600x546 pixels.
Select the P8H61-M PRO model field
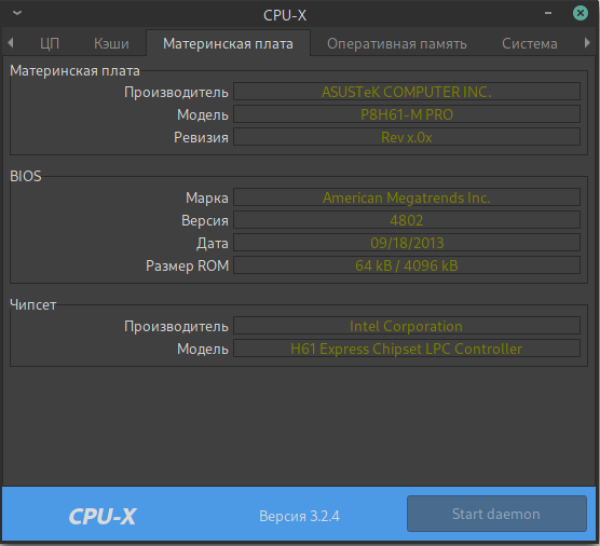(406, 115)
